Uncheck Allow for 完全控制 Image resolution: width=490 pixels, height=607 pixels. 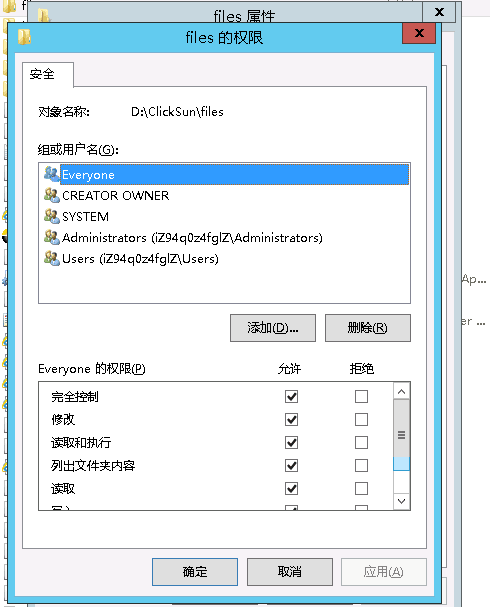pos(291,396)
